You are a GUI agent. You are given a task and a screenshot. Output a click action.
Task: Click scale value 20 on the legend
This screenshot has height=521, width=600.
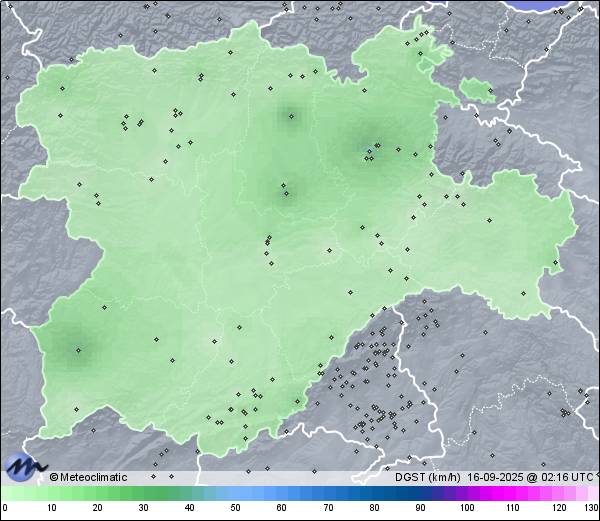[98, 508]
